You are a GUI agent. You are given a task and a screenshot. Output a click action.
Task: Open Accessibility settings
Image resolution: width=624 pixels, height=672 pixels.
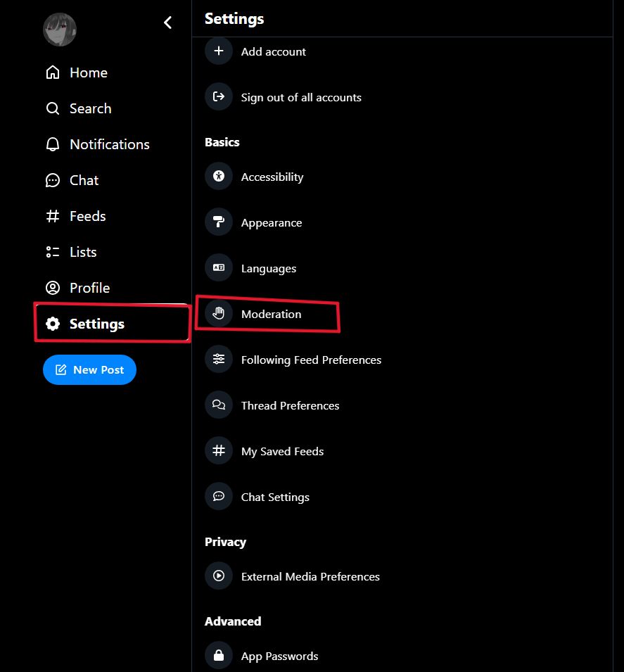[272, 177]
